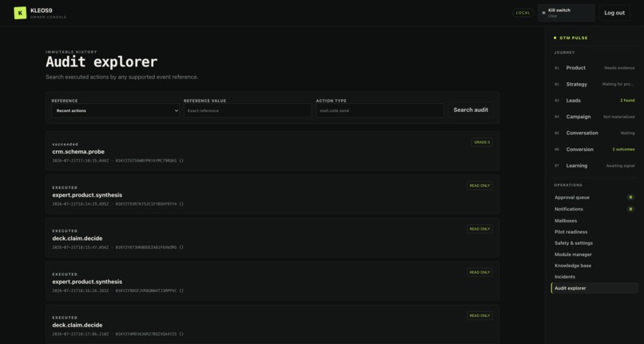The width and height of the screenshot is (644, 344).
Task: Focus the Action type input field
Action: 380,110
